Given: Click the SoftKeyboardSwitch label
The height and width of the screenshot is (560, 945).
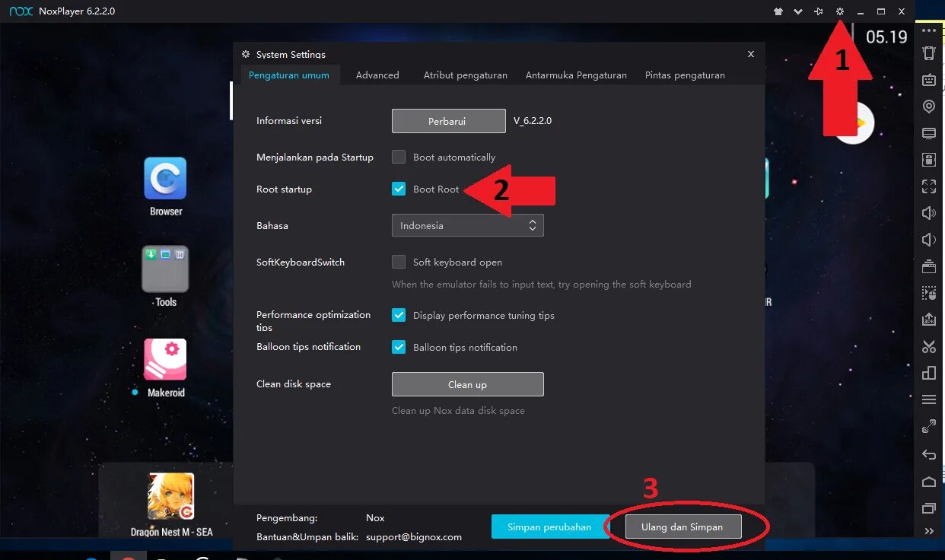Looking at the screenshot, I should tap(301, 262).
